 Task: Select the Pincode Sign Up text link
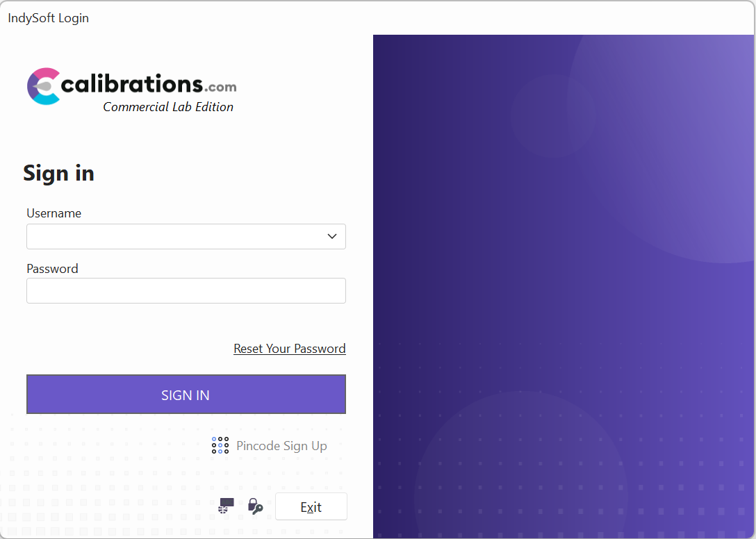[281, 446]
